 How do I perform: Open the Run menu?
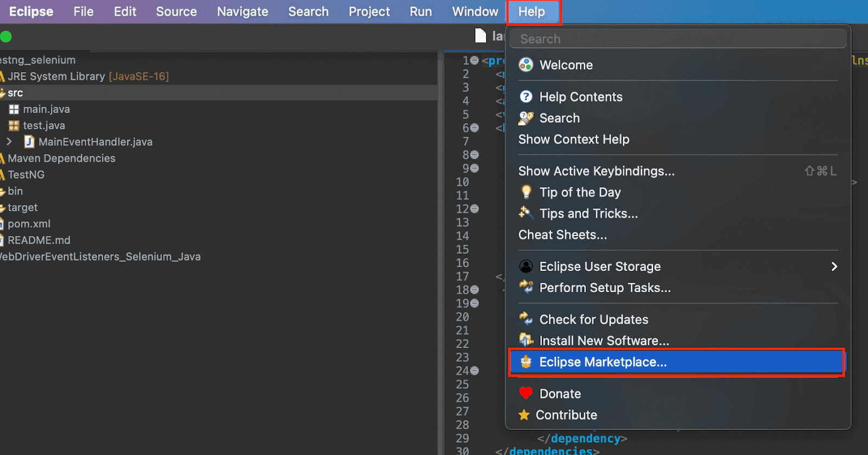pos(420,12)
